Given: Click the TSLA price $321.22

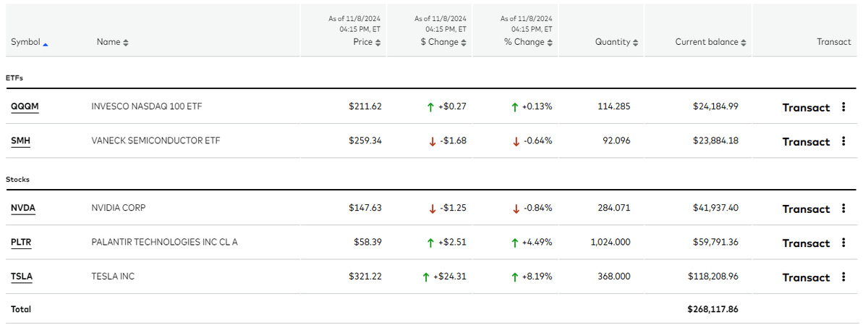Looking at the screenshot, I should (365, 277).
